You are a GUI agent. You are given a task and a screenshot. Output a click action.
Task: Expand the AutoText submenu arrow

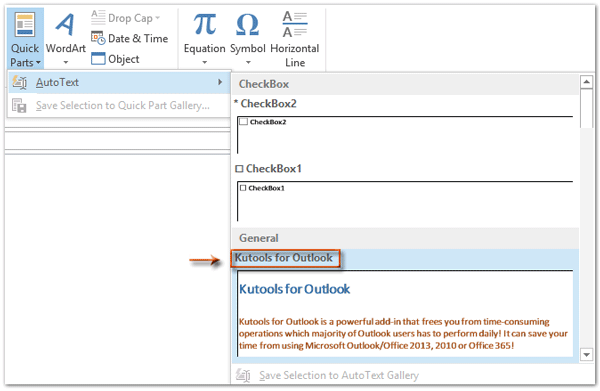pyautogui.click(x=220, y=82)
